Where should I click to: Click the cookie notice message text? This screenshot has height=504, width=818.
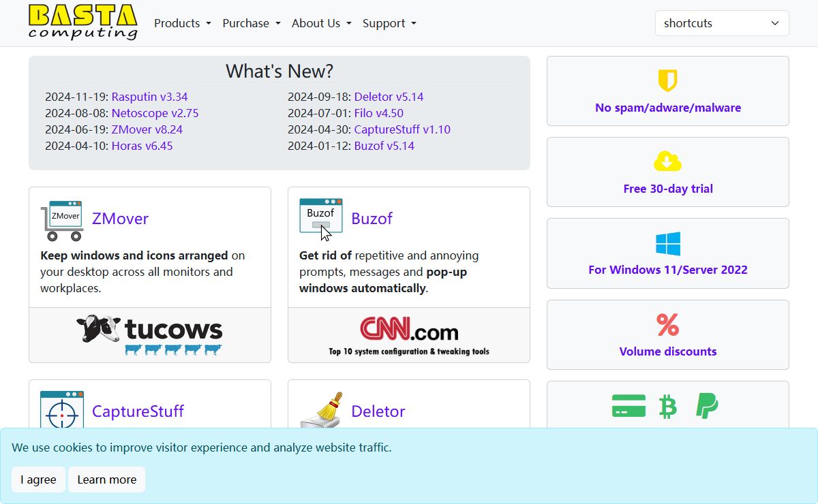[202, 447]
